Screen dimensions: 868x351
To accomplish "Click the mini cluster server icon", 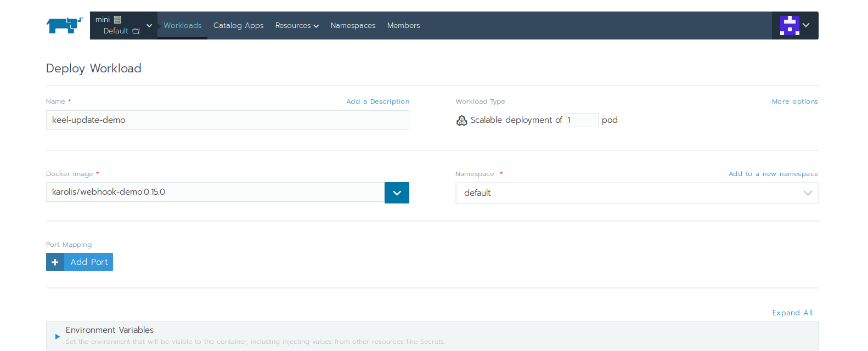I will tap(117, 19).
